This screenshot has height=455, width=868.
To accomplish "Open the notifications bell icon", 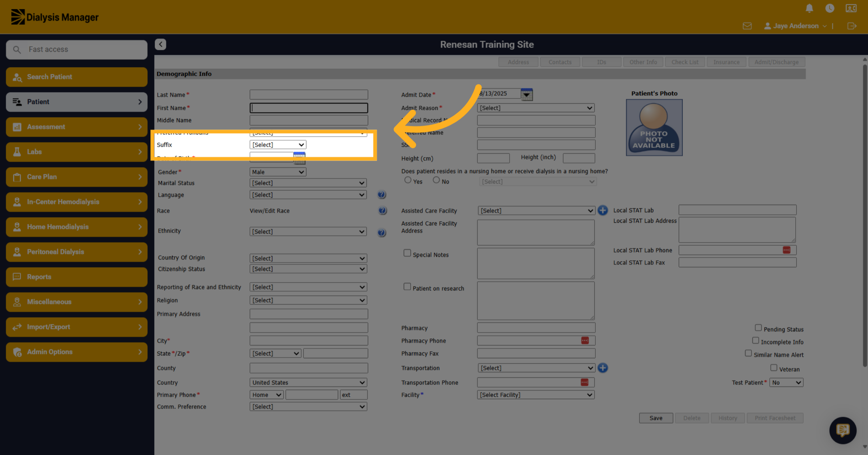I will click(809, 8).
